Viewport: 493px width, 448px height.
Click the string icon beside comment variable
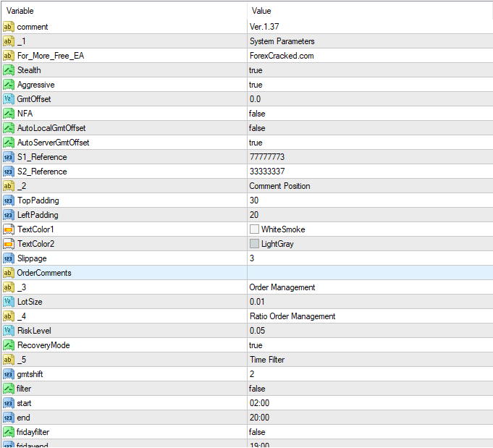(x=9, y=27)
